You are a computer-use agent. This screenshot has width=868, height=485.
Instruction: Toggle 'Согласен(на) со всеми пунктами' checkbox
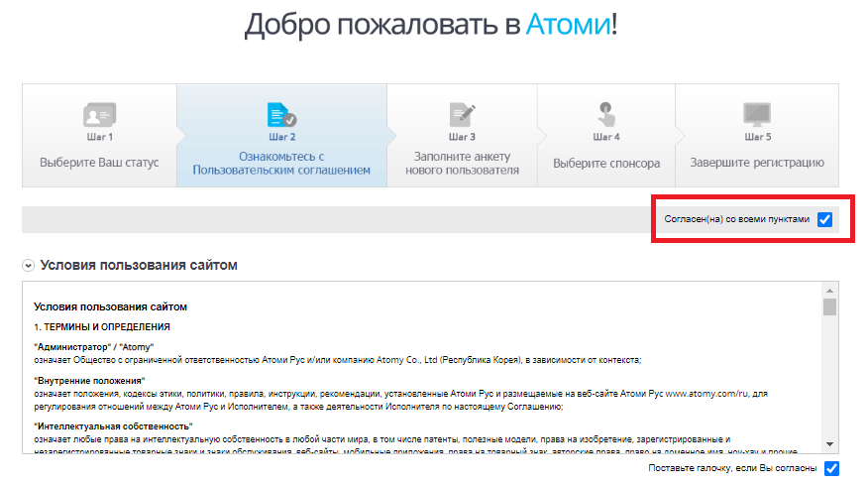(x=824, y=219)
